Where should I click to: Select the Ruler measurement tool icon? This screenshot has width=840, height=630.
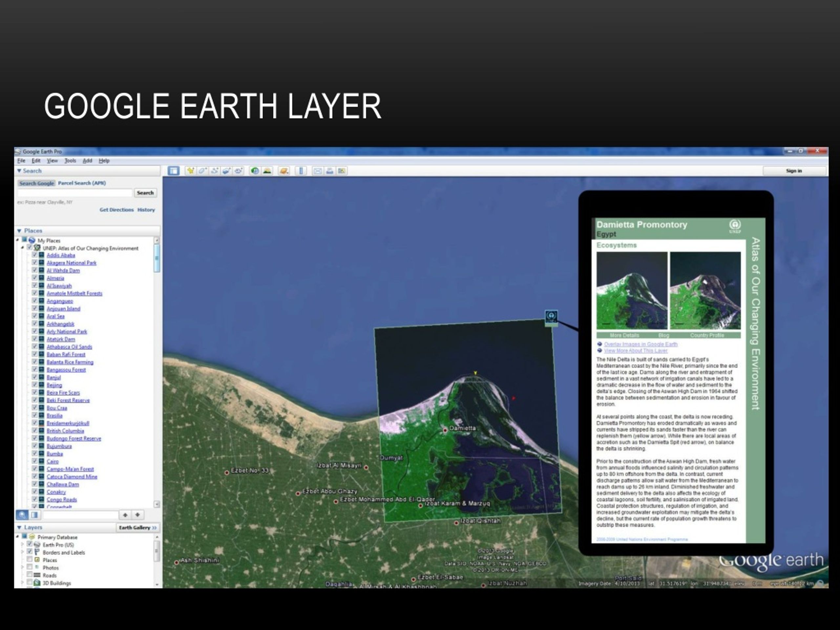click(301, 171)
